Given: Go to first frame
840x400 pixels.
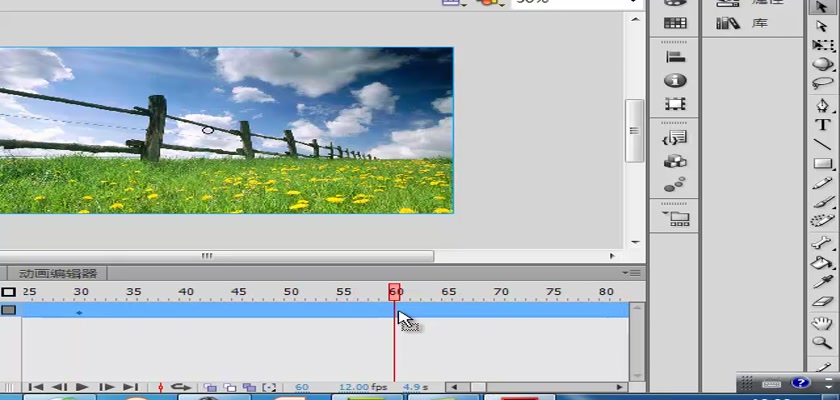Looking at the screenshot, I should pos(36,387).
